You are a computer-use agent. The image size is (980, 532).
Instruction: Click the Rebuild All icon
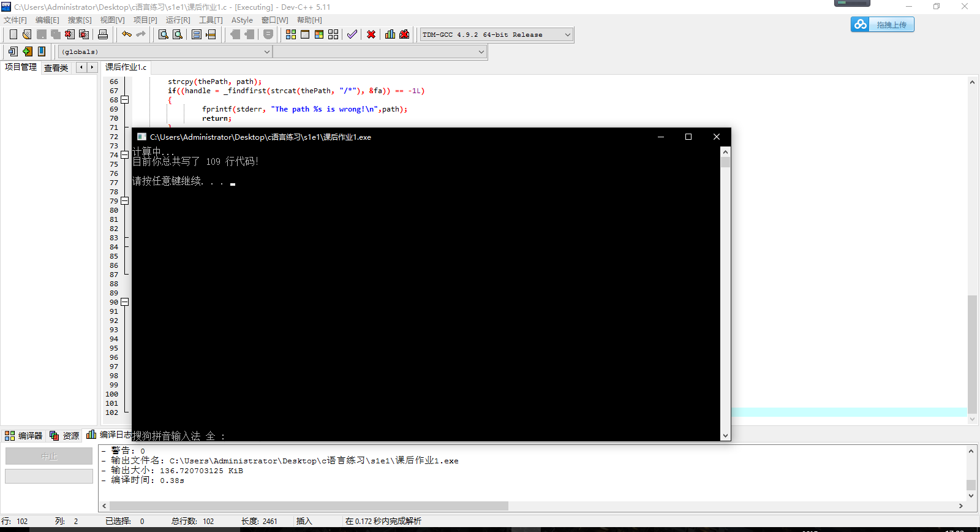[333, 34]
